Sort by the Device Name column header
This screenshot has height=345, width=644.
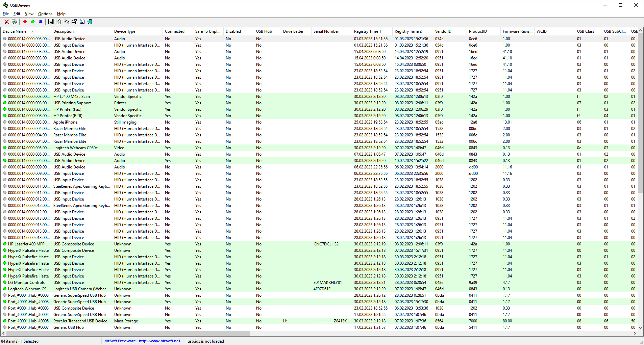[x=15, y=31]
